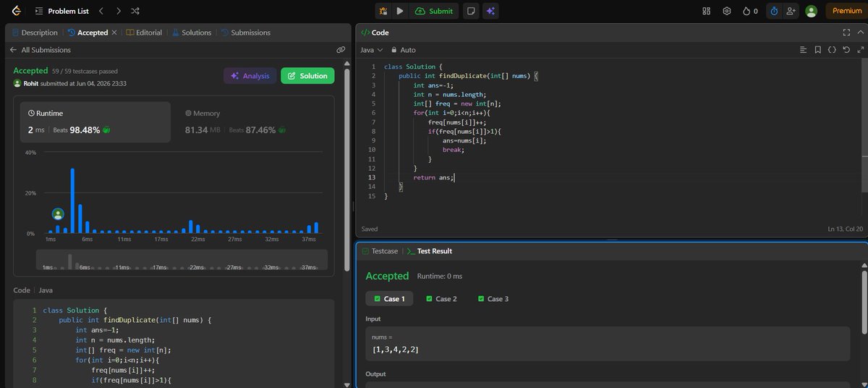Start the timer stopwatch icon
Viewport: 868px width, 388px height.
(774, 11)
